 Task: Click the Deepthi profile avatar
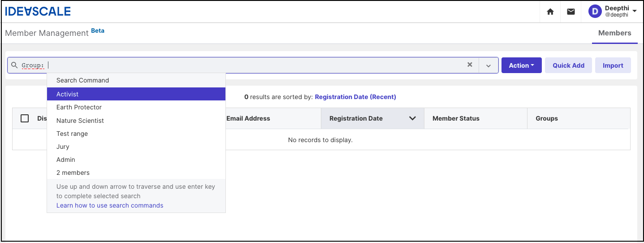coord(595,12)
